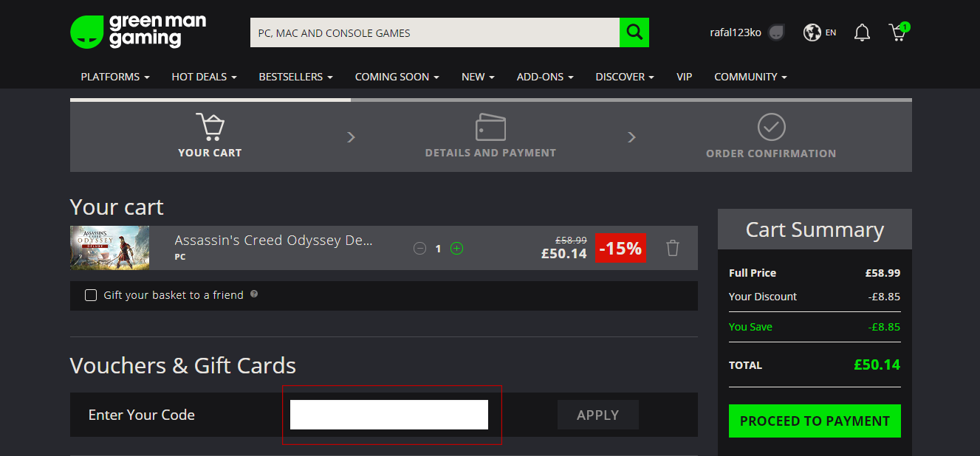Expand the Community menu
The width and height of the screenshot is (980, 456).
point(750,77)
